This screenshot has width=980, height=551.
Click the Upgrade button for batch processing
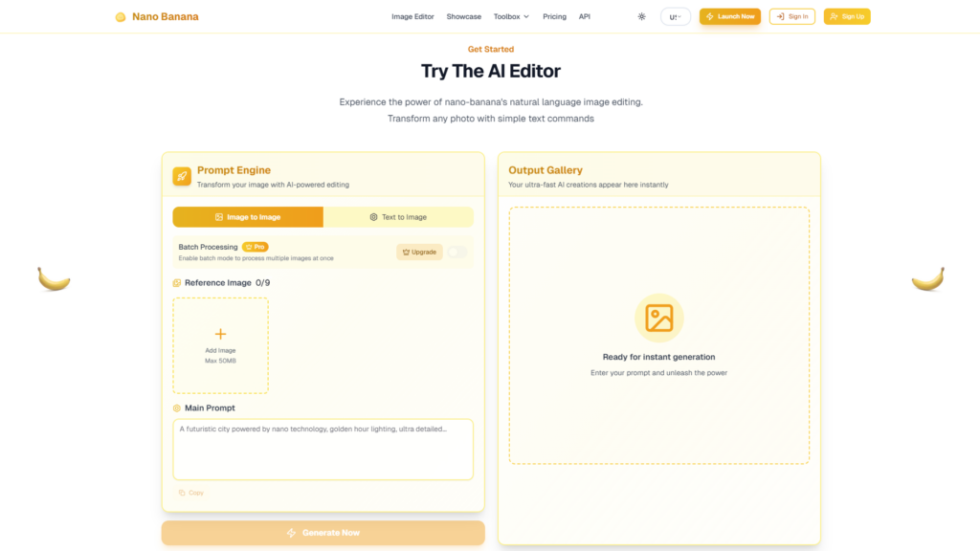coord(418,252)
